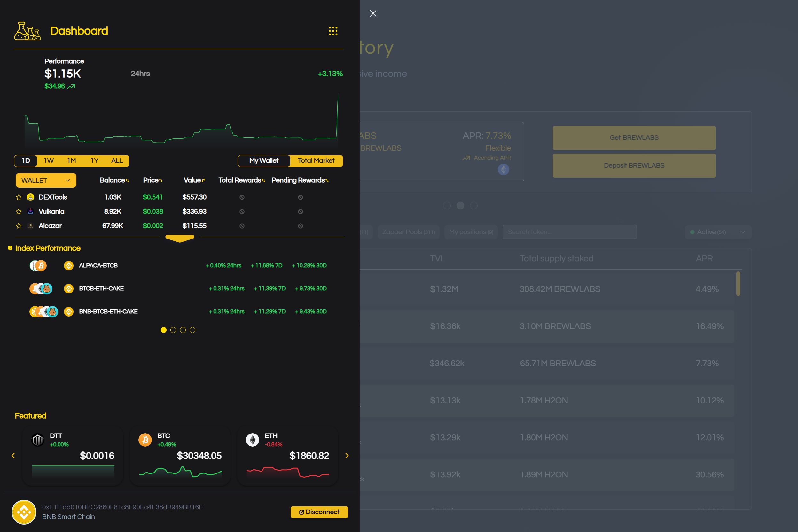798x532 pixels.
Task: Open the BTC price sparkline chart
Action: [181, 472]
